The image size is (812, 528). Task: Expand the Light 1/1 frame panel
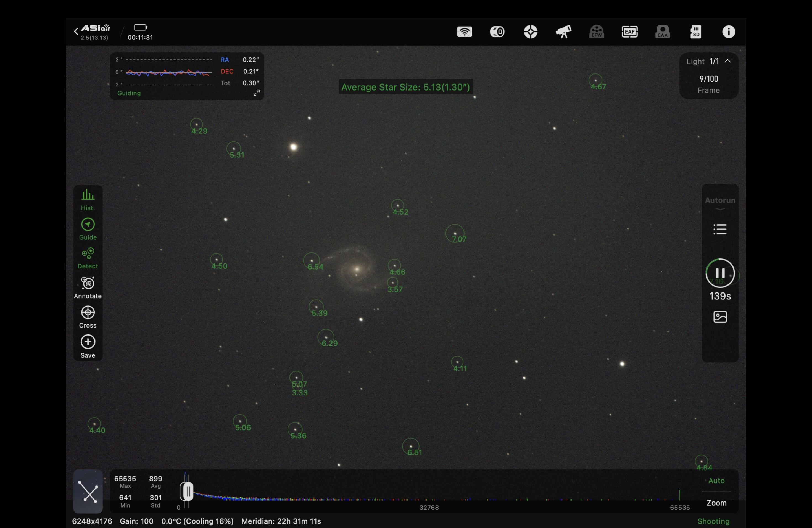click(x=727, y=61)
